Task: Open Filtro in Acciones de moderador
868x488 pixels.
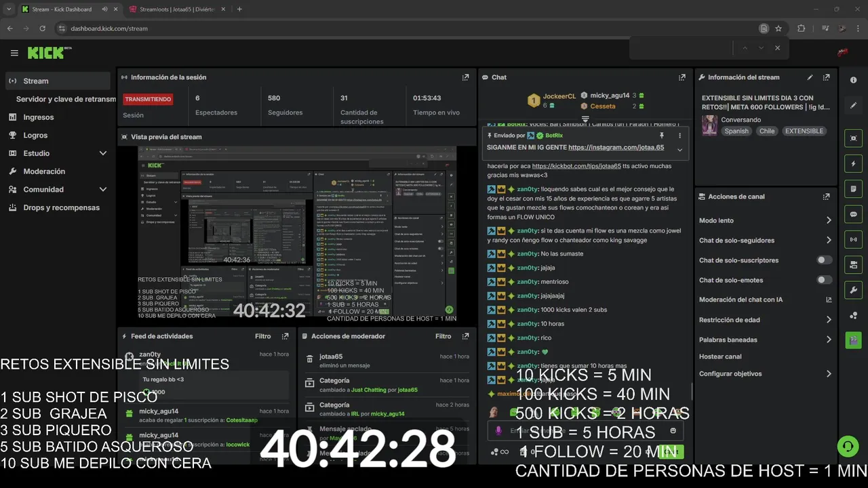Action: point(443,336)
